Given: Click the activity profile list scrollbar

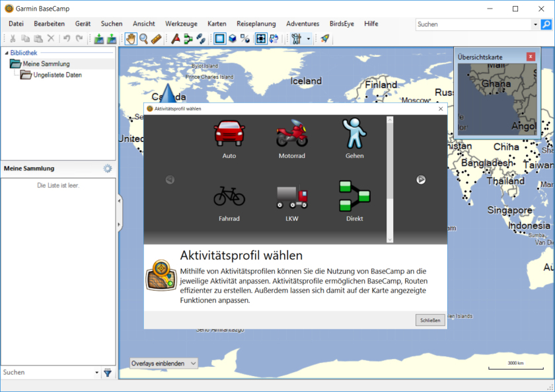Looking at the screenshot, I should pos(389,159).
